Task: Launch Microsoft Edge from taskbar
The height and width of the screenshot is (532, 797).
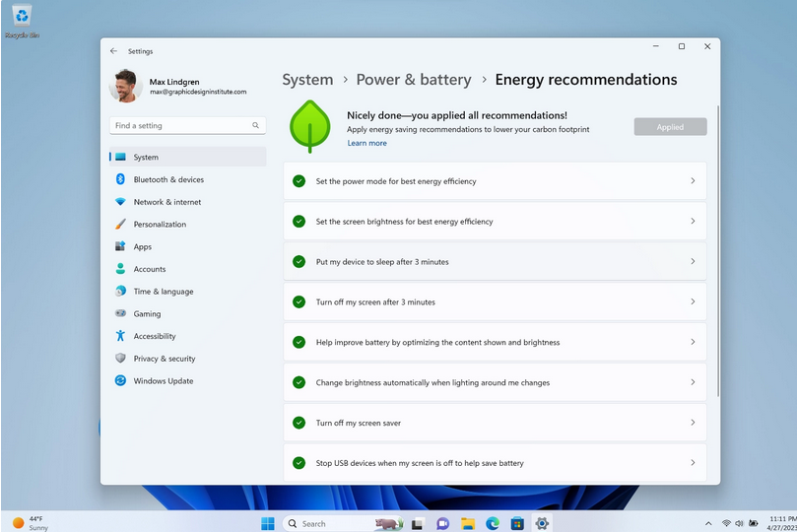Action: (493, 523)
